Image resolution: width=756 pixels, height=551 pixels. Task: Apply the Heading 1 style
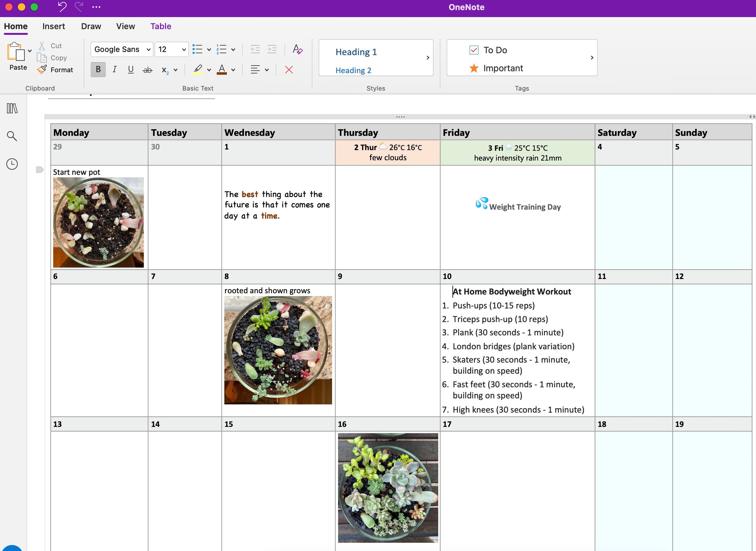tap(356, 52)
